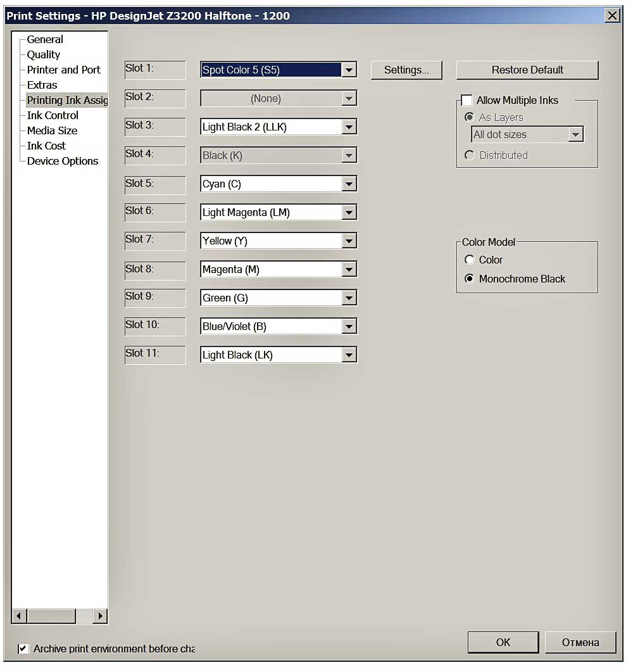Select the As Layers radio option
This screenshot has height=672, width=633.
470,117
